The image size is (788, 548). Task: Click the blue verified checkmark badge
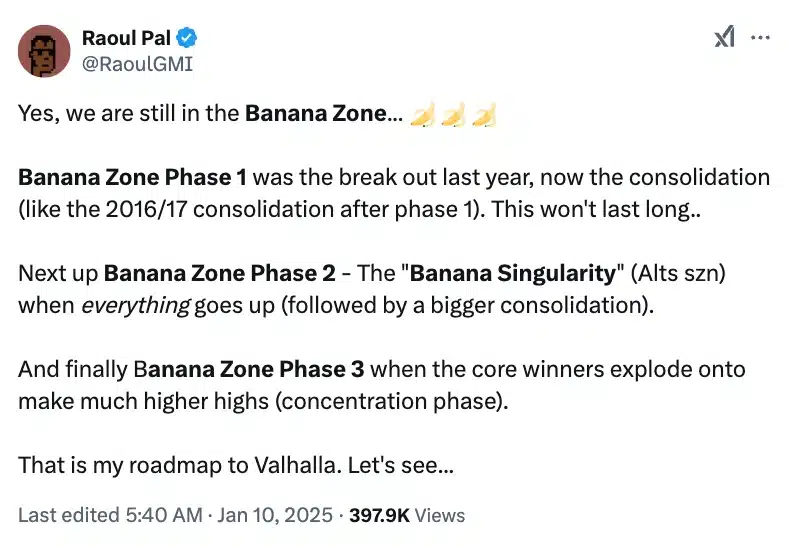tap(187, 39)
